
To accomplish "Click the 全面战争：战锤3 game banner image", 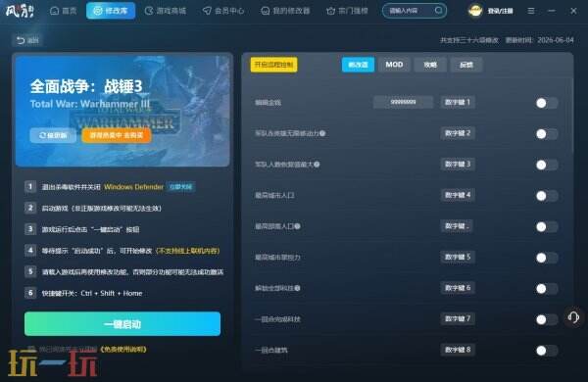I will coord(122,111).
